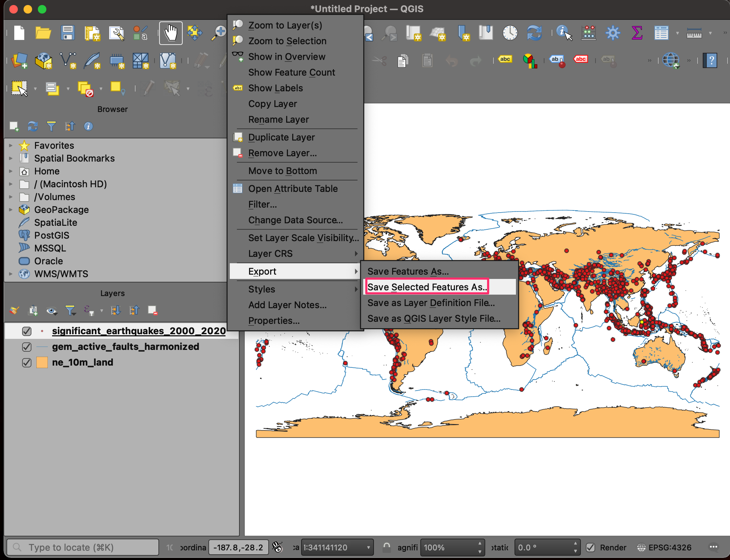The width and height of the screenshot is (730, 560).
Task: Click the Identify Features tool
Action: [x=564, y=33]
